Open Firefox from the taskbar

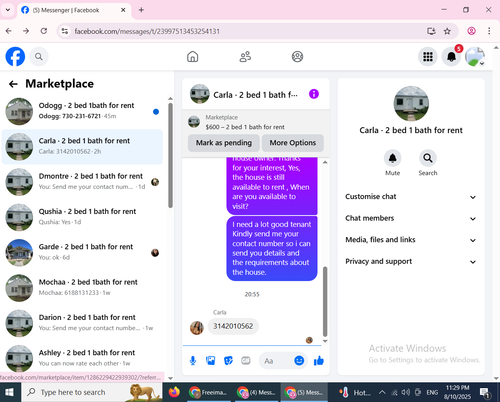174,392
